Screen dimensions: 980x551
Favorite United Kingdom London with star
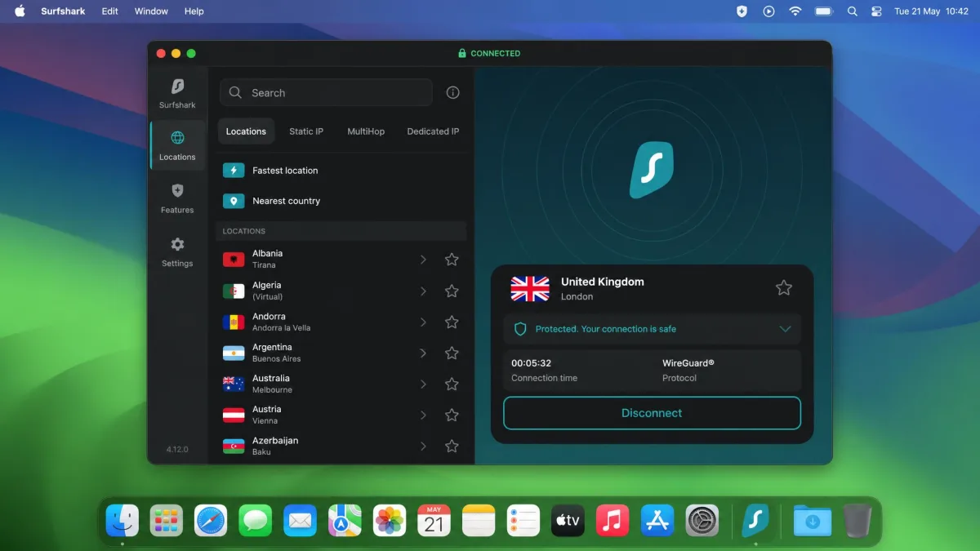[784, 287]
